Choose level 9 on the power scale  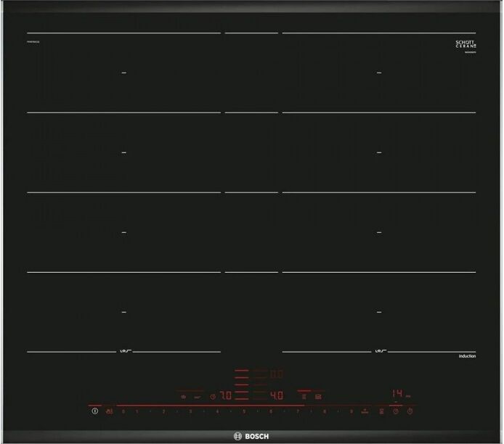351,411
